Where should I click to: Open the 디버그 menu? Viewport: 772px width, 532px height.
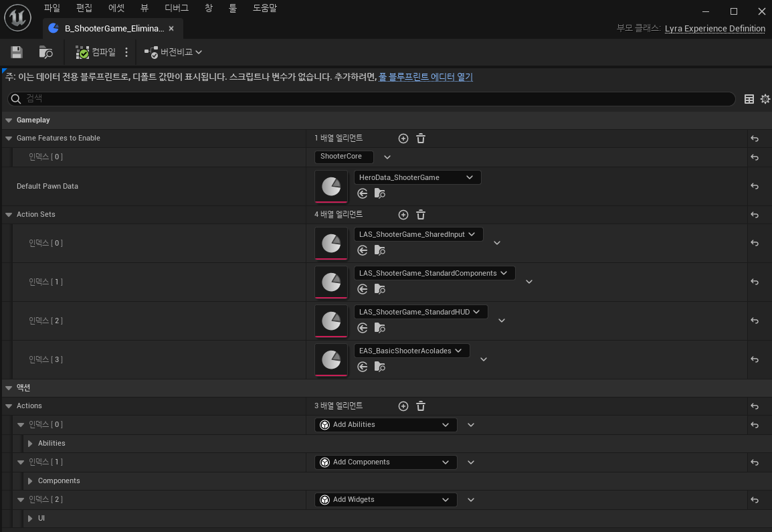(177, 8)
